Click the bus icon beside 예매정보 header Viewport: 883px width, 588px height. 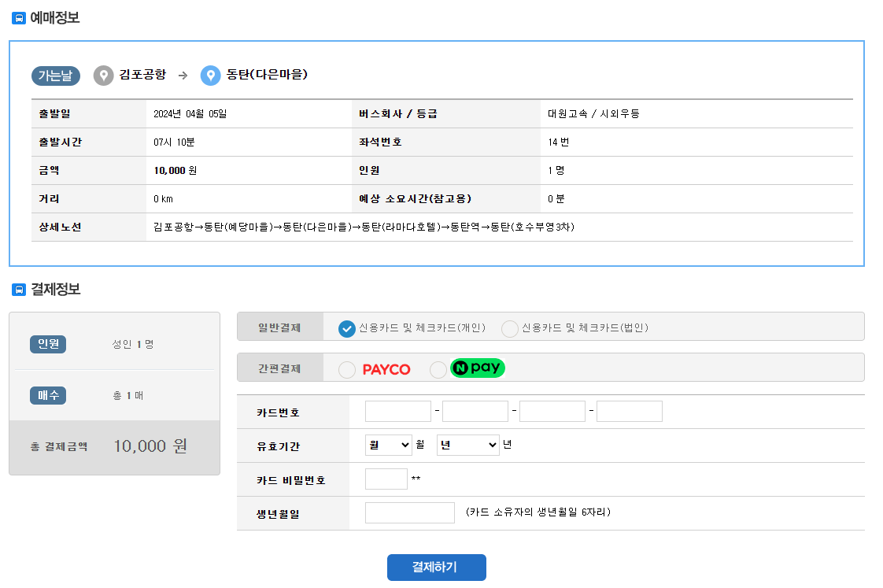coord(20,16)
